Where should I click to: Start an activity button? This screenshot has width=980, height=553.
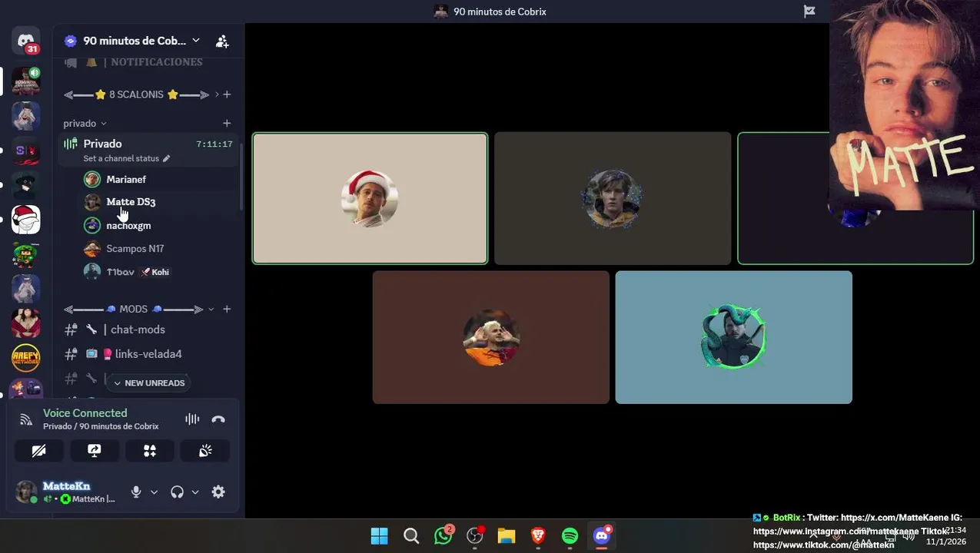pos(150,451)
